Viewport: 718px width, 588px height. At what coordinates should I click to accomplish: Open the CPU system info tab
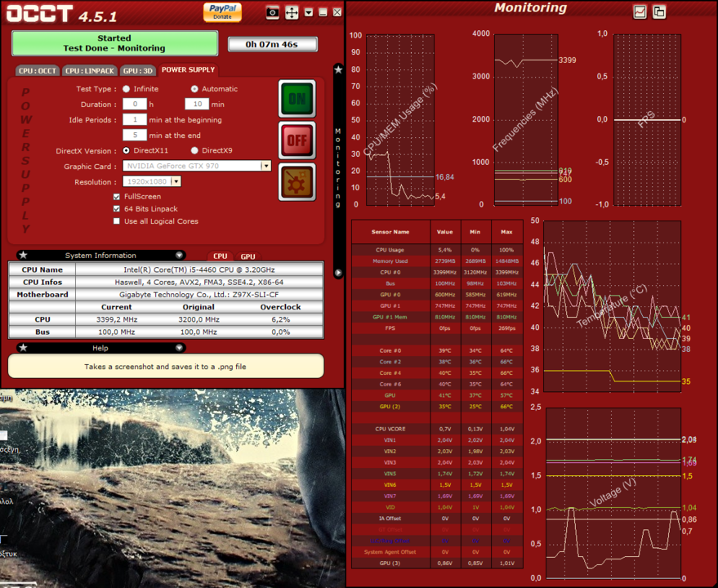[221, 256]
